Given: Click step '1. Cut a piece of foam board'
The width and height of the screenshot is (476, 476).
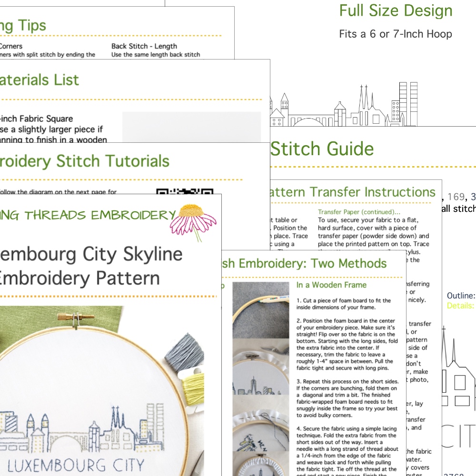Looking at the screenshot, I should [x=344, y=304].
